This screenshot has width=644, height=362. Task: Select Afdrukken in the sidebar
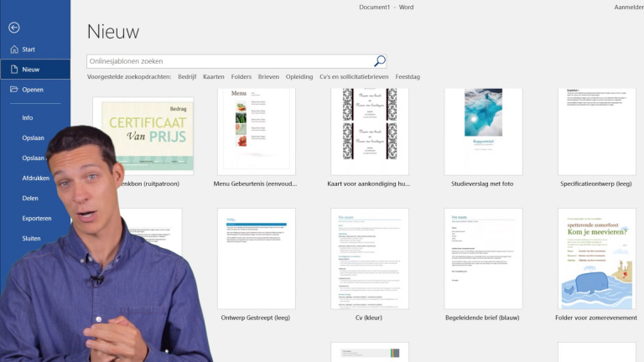[36, 178]
